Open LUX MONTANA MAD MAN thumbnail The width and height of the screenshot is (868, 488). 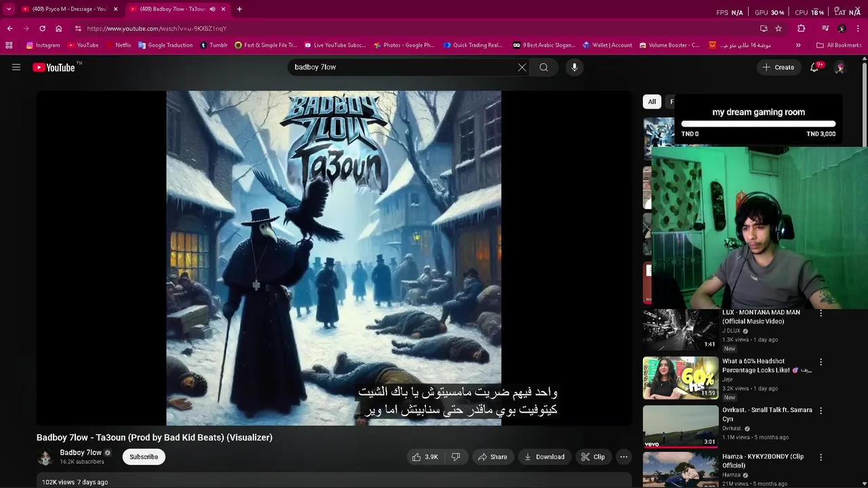point(680,330)
